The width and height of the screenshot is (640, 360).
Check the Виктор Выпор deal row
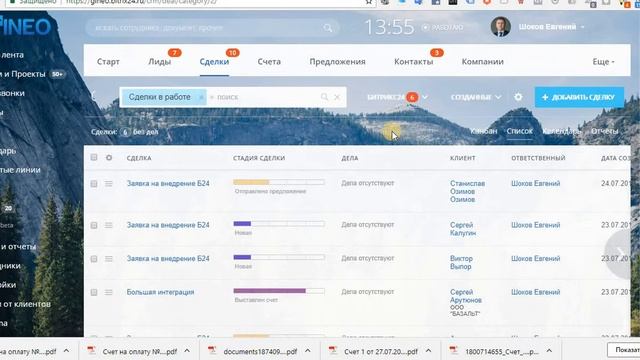click(94, 259)
